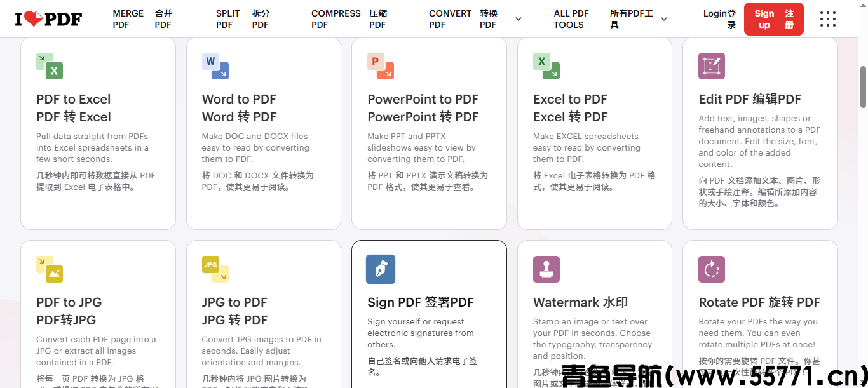Open the Rotate PDF card title
Screen dimensions: 868x388
click(759, 302)
